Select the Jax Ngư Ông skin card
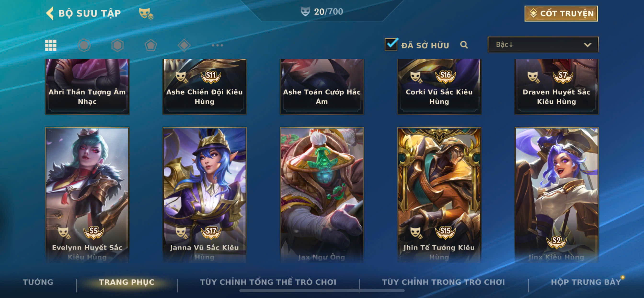 322,195
